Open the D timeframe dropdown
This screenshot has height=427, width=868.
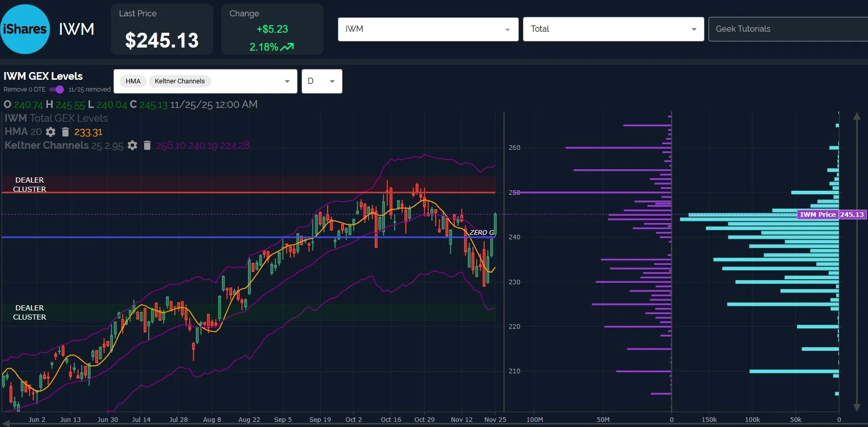[322, 81]
